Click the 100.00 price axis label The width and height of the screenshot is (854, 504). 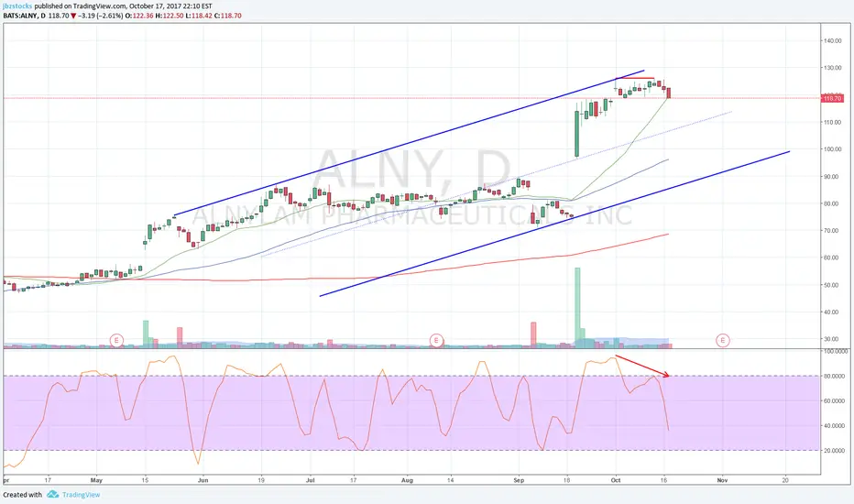tap(833, 149)
